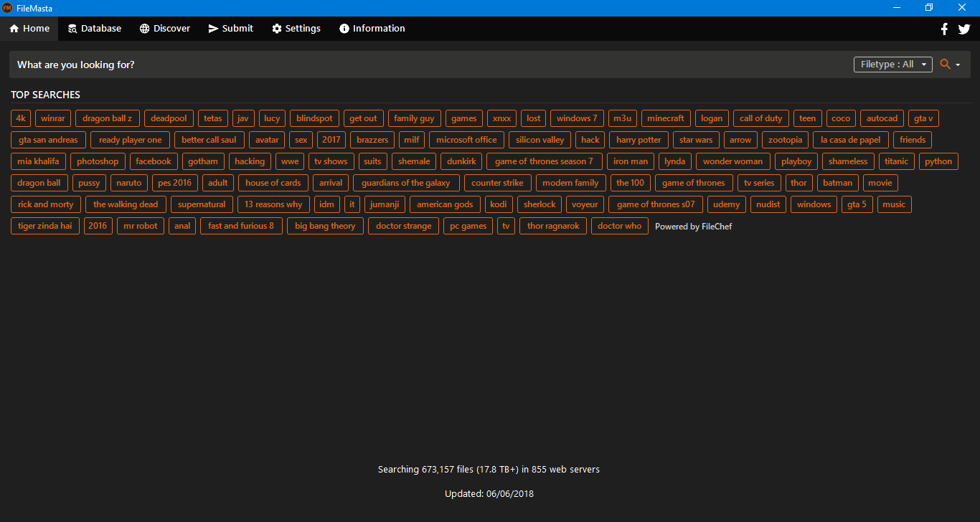Click the orange search magnifier icon
Viewport: 980px width, 522px height.
pos(945,65)
